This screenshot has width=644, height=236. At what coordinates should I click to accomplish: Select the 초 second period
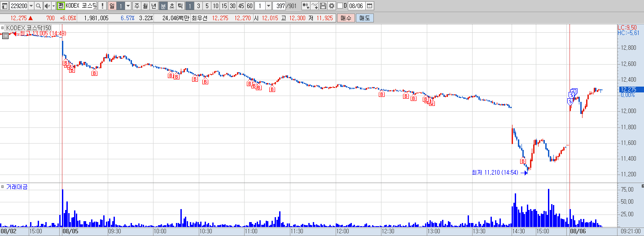(x=171, y=6)
